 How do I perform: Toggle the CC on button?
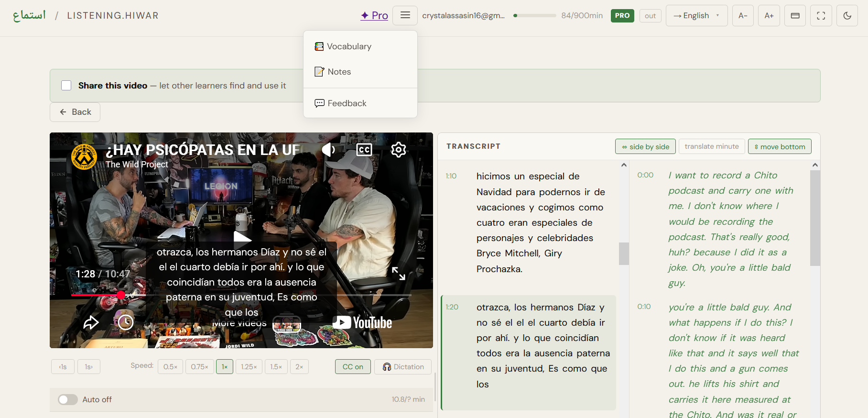point(353,367)
